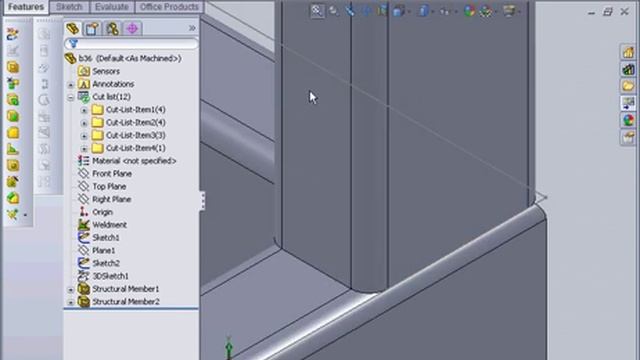Click the Display Style icon

coord(424,11)
